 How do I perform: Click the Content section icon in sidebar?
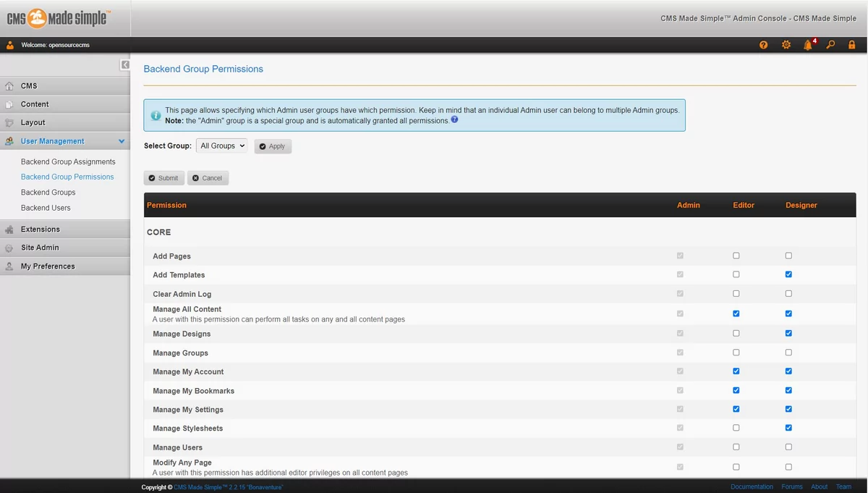[x=9, y=104]
